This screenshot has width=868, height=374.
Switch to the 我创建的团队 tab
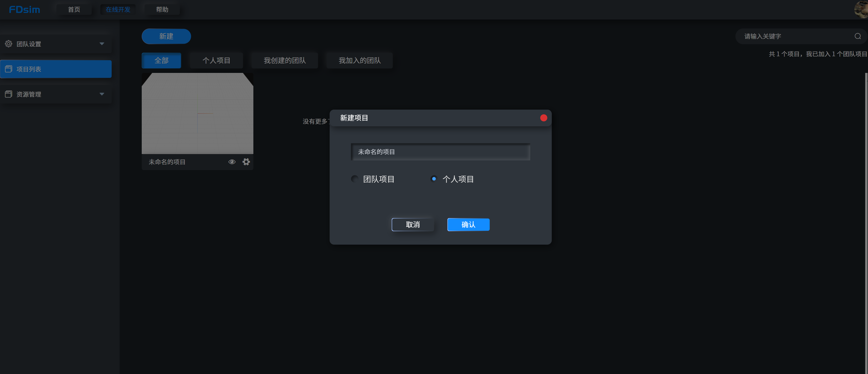[284, 60]
